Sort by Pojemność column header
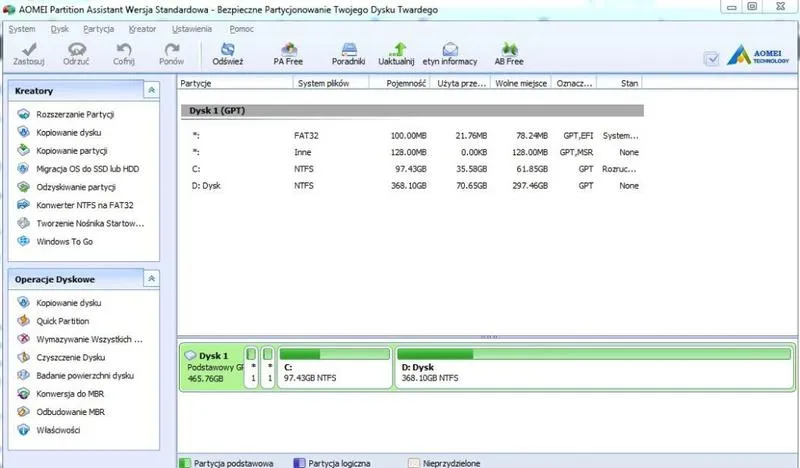 click(399, 83)
